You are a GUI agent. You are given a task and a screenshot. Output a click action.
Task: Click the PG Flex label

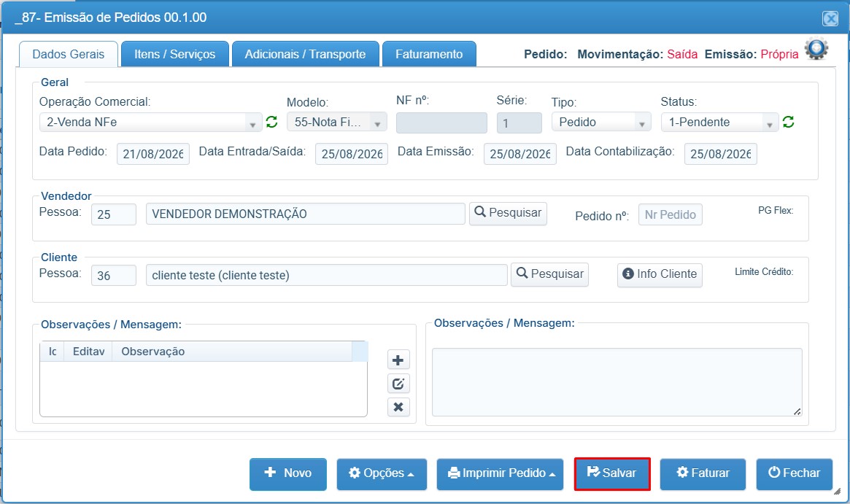coord(775,210)
